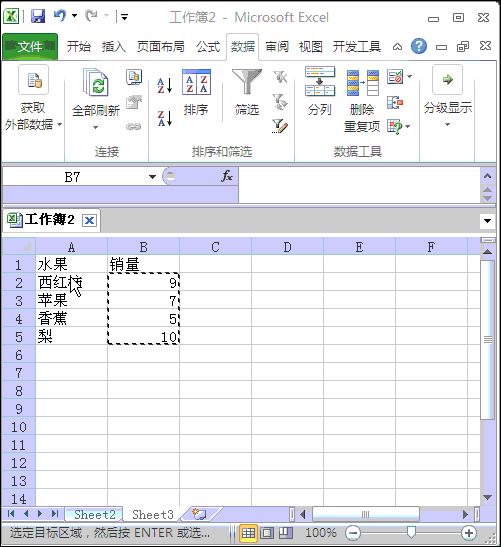Open Customize Quick Access Toolbar dropdown

coord(124,16)
